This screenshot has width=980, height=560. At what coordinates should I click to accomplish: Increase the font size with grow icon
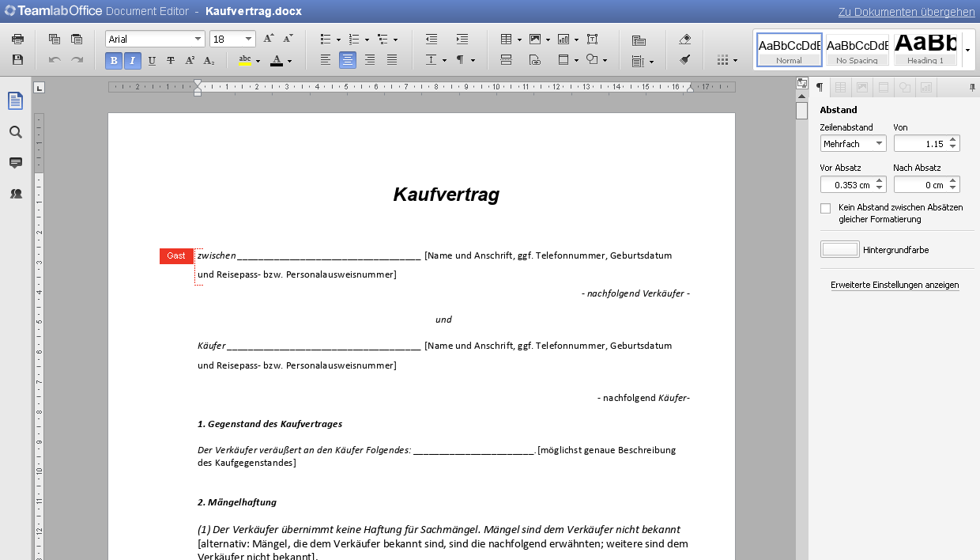coord(269,39)
